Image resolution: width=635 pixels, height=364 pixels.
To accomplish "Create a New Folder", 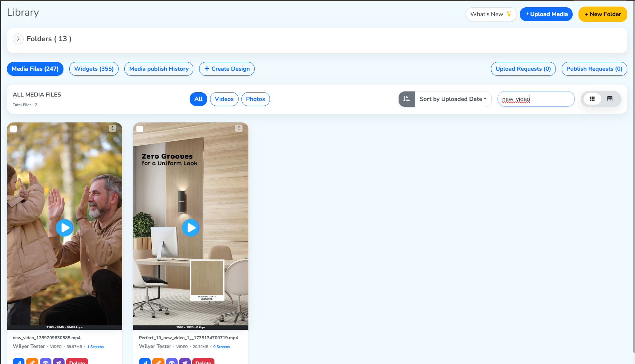I will [603, 14].
